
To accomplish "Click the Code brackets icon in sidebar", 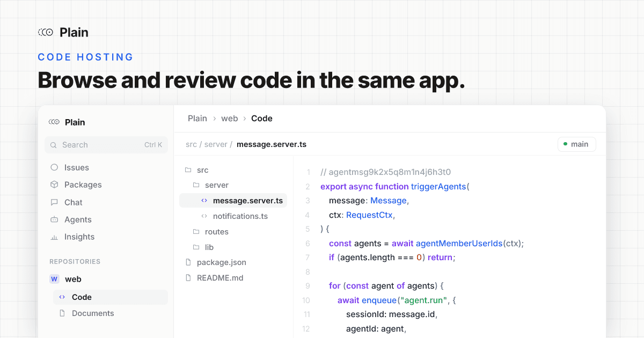I will [x=62, y=297].
